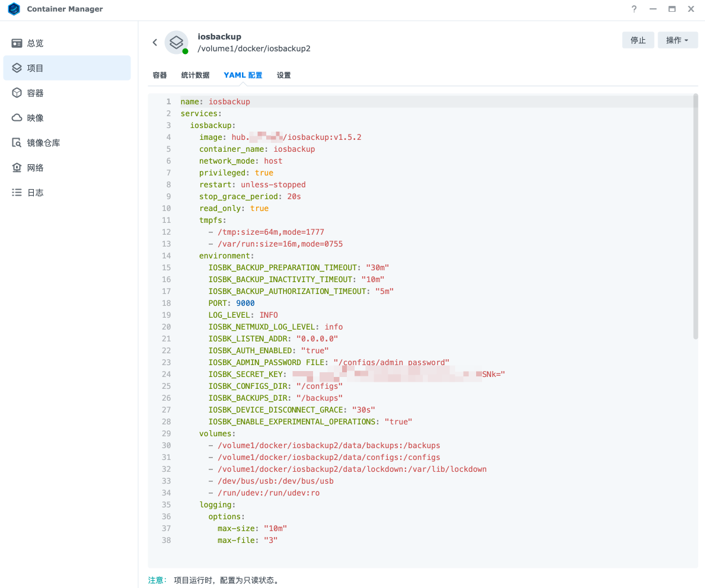This screenshot has height=588, width=705.
Task: Click the 总览 overview sidebar icon
Action: pos(17,43)
